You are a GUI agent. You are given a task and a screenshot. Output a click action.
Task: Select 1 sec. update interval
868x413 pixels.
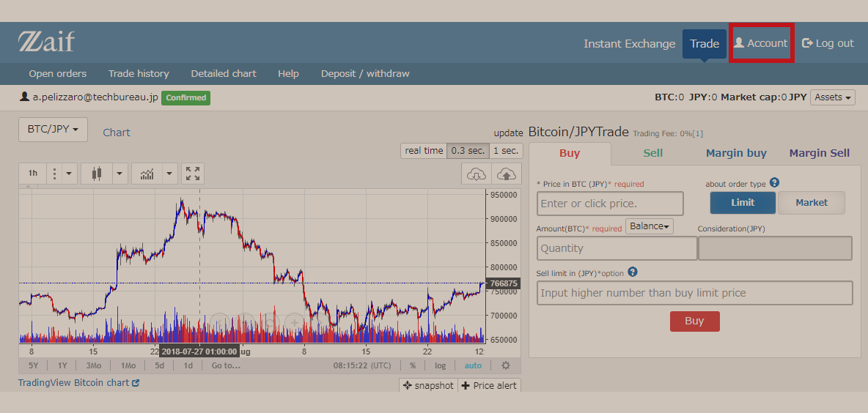coord(505,150)
